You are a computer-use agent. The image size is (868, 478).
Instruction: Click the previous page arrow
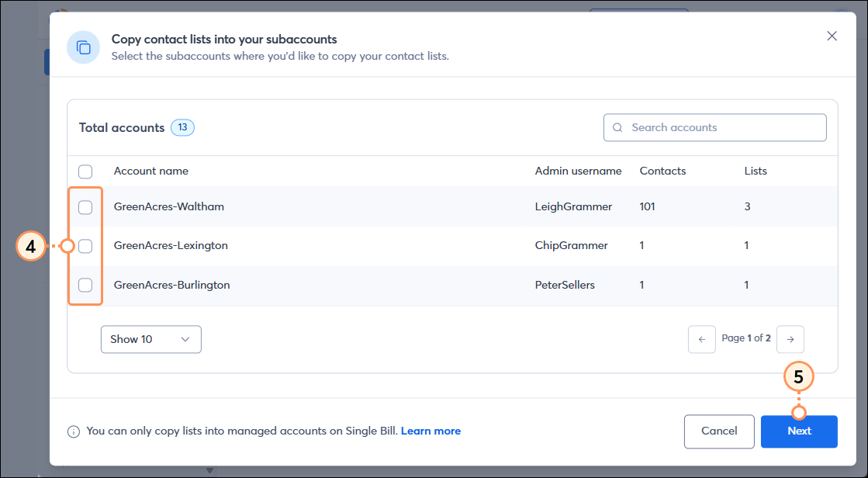tap(702, 339)
